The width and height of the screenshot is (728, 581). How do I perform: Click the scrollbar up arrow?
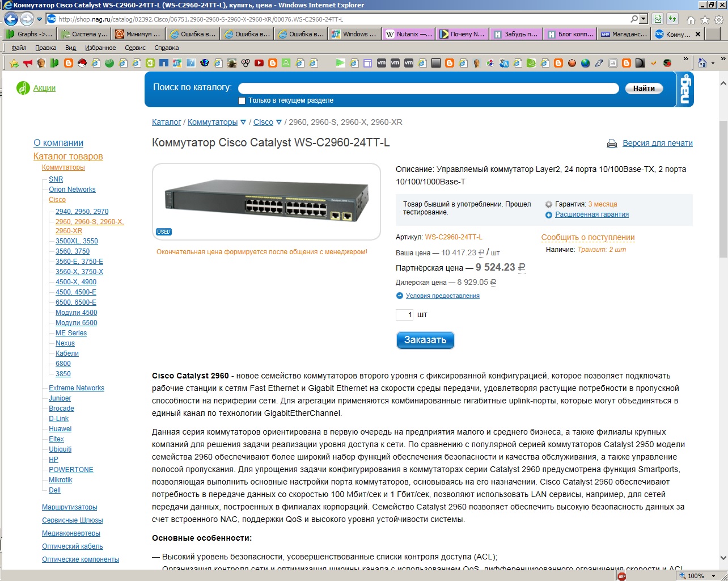[x=723, y=83]
